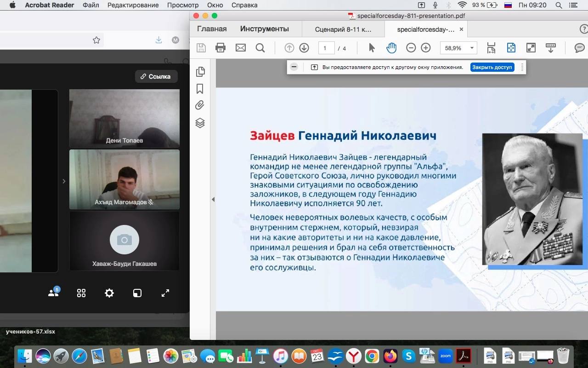Toggle fit-to-page view mode
Image resolution: width=588 pixels, height=368 pixels.
(x=511, y=48)
